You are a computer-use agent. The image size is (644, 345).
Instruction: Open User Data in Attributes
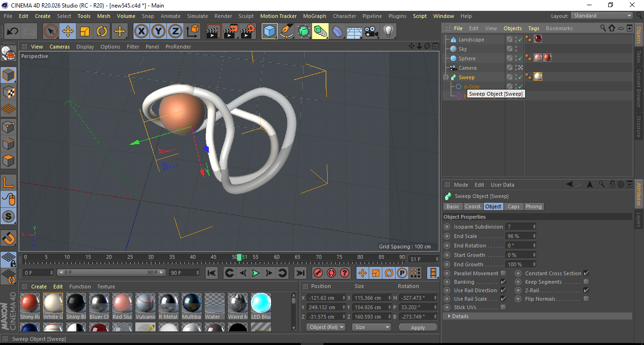(x=503, y=185)
